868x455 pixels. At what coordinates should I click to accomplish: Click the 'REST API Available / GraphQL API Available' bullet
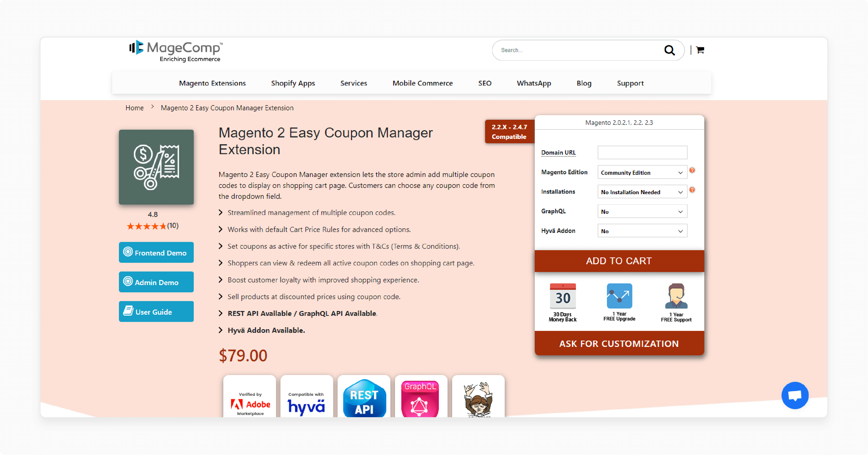[x=302, y=314]
